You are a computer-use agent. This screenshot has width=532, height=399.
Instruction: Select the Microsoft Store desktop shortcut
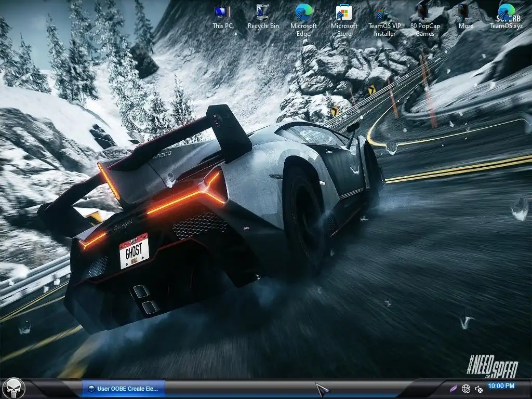coord(344,20)
